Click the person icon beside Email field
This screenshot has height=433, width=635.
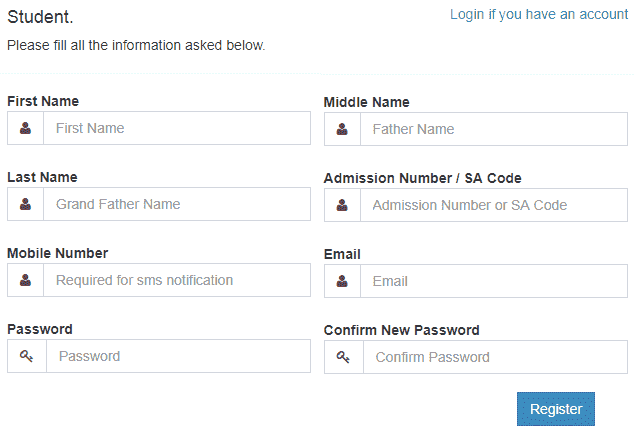click(x=342, y=281)
